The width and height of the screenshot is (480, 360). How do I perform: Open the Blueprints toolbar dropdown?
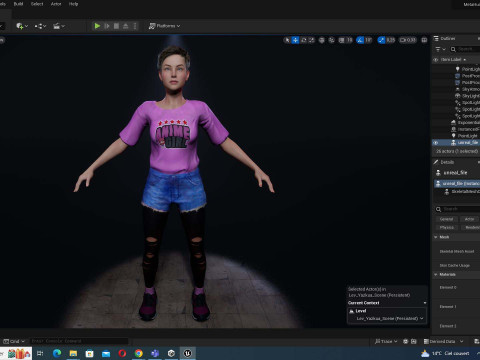point(40,26)
